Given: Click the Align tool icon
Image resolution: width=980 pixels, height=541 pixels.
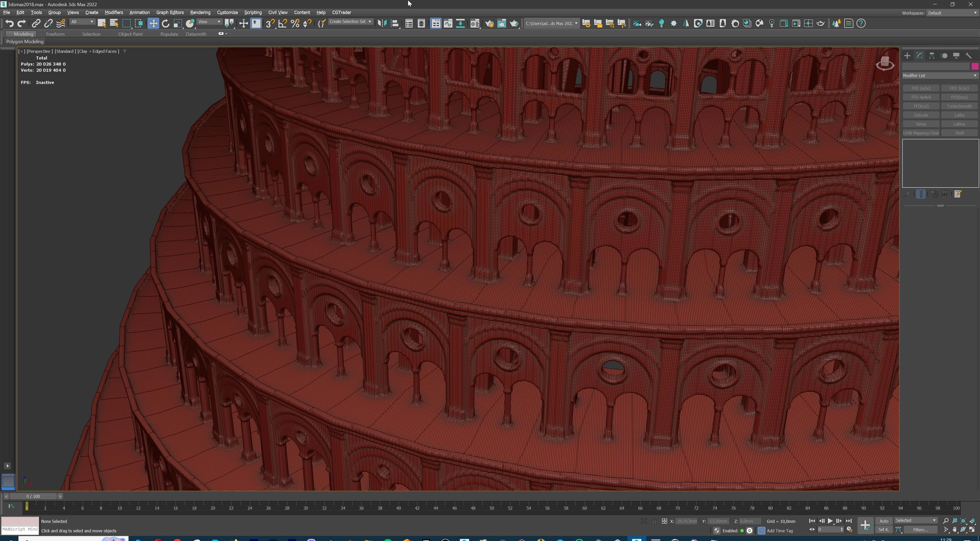Looking at the screenshot, I should (395, 23).
